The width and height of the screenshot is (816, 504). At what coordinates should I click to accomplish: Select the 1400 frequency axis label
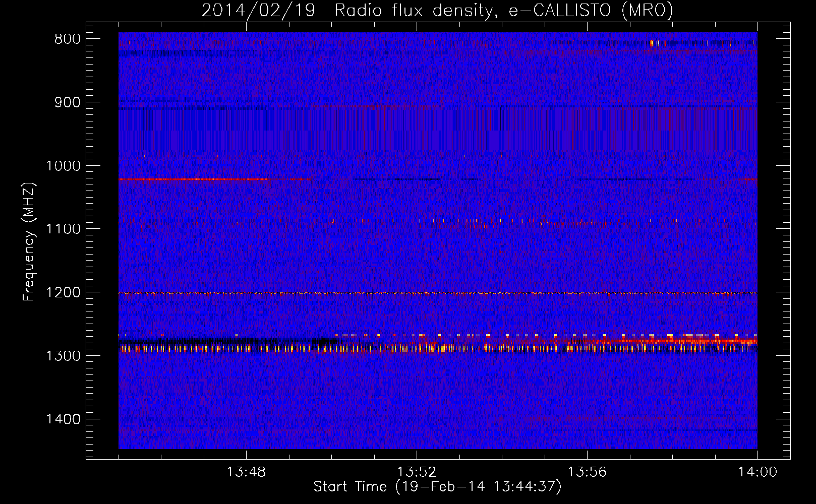[x=63, y=419]
